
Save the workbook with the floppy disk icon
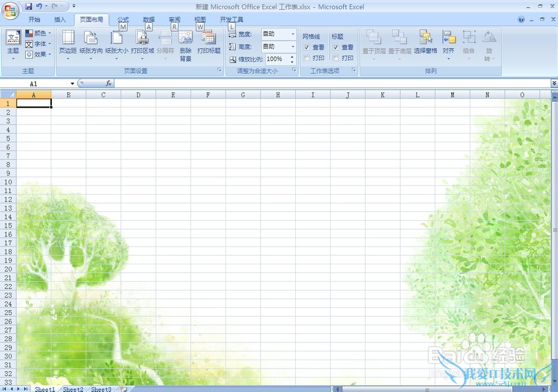coord(28,6)
